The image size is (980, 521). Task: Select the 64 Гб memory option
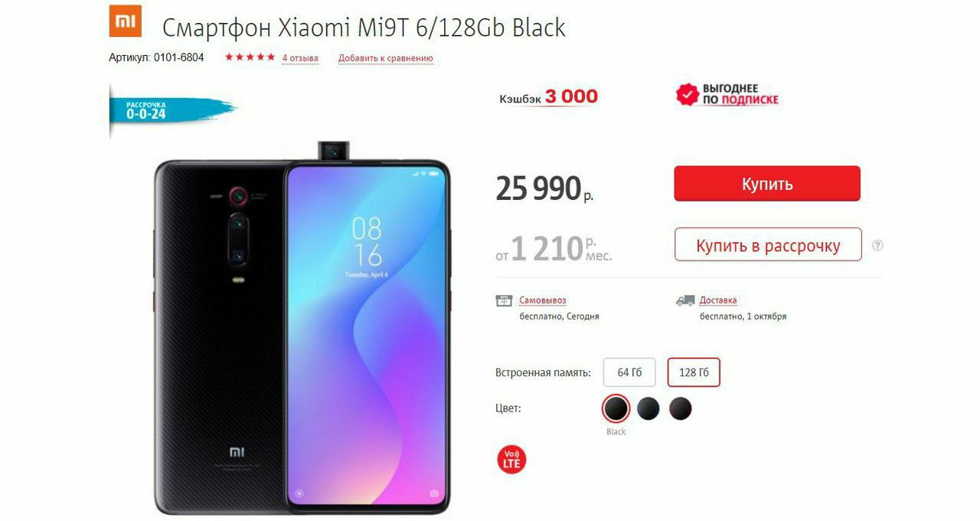click(629, 372)
